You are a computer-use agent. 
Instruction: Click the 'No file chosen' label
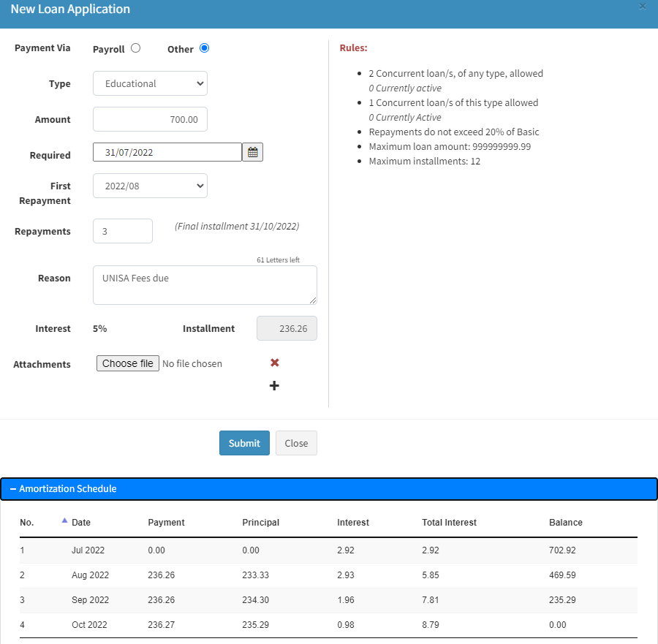[x=192, y=364]
